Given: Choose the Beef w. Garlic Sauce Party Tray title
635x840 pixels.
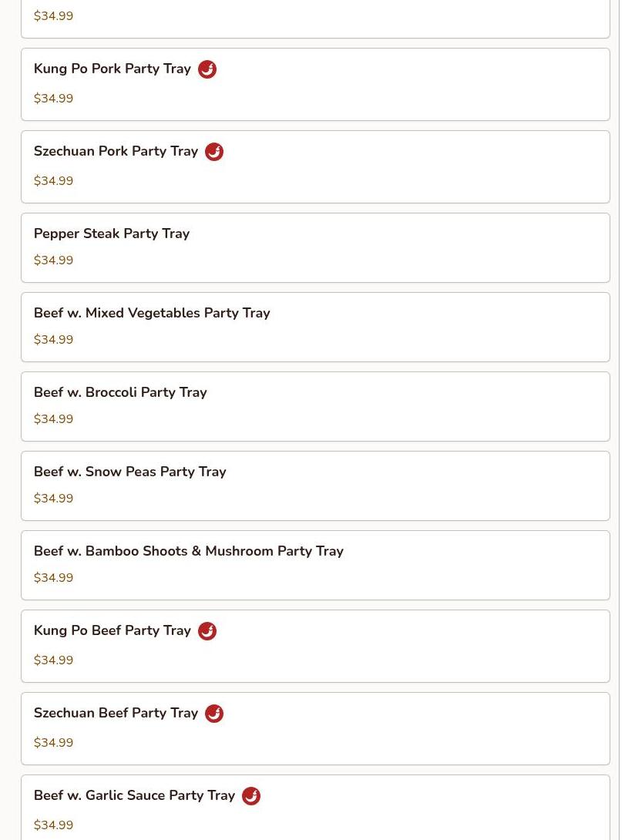Looking at the screenshot, I should click(x=134, y=795).
